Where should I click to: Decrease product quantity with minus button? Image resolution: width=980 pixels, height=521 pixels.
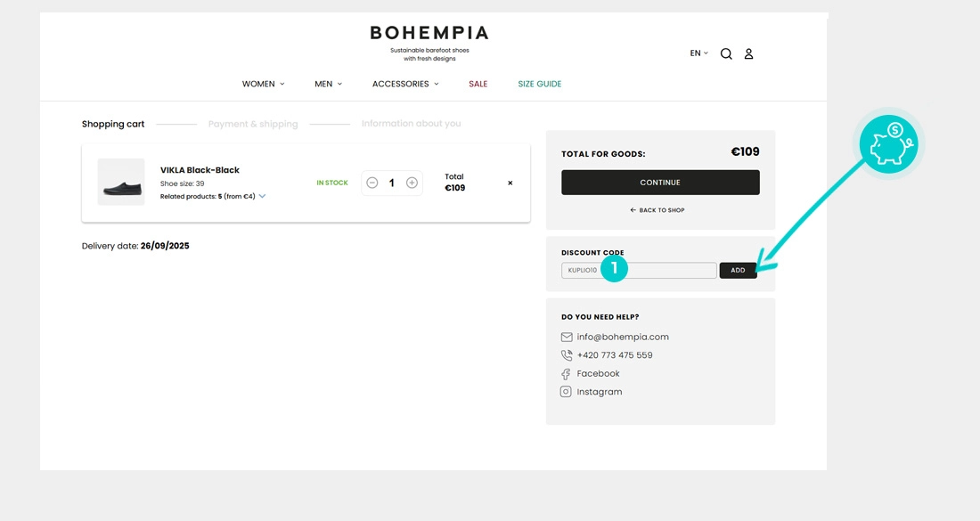coord(372,183)
